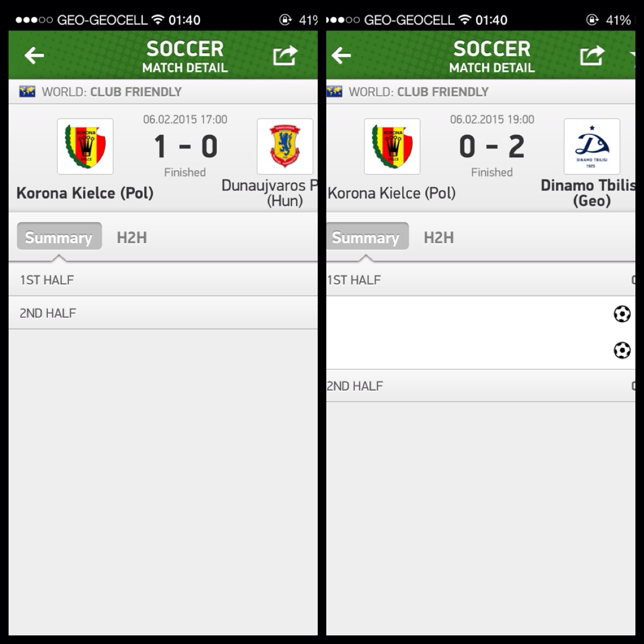
Task: Tap share icon on Dunaujvaros match
Action: 285,55
